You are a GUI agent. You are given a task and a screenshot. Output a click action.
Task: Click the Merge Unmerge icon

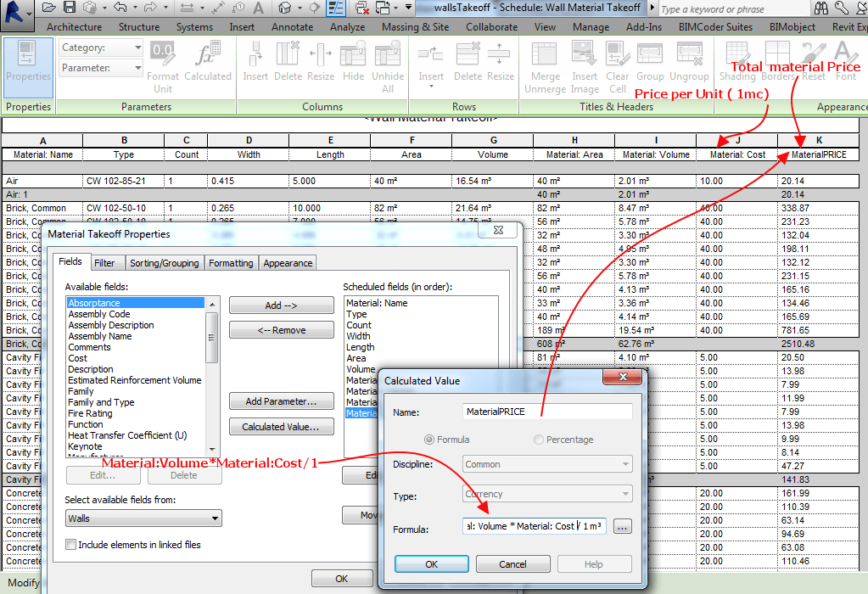pos(545,54)
